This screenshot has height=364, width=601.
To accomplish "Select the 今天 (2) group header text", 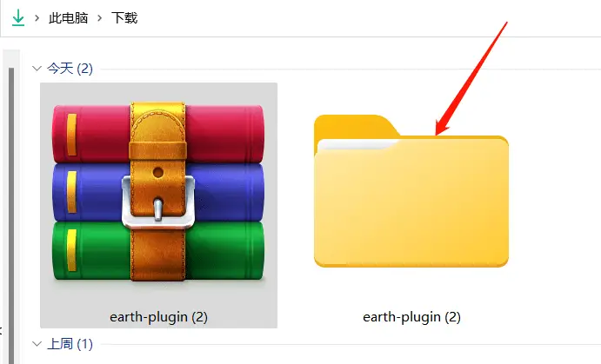I will pyautogui.click(x=70, y=69).
